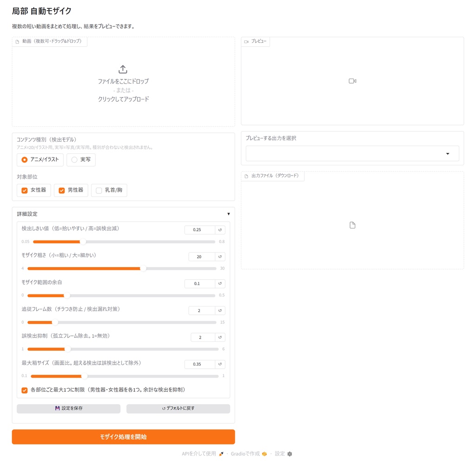The width and height of the screenshot is (476, 464).
Task: Click the モザイク粗さ slider track
Action: [122, 268]
